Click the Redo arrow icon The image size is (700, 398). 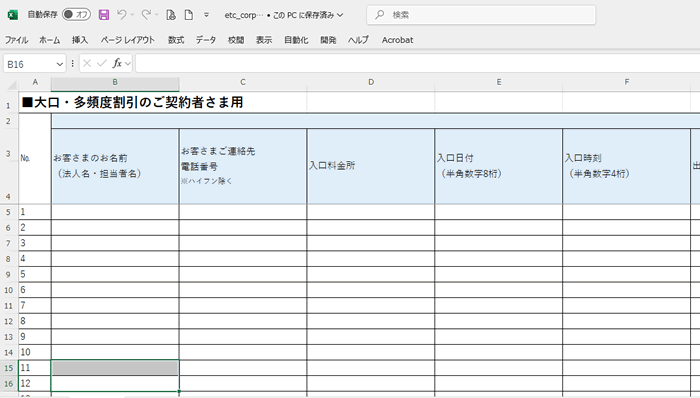tap(146, 15)
